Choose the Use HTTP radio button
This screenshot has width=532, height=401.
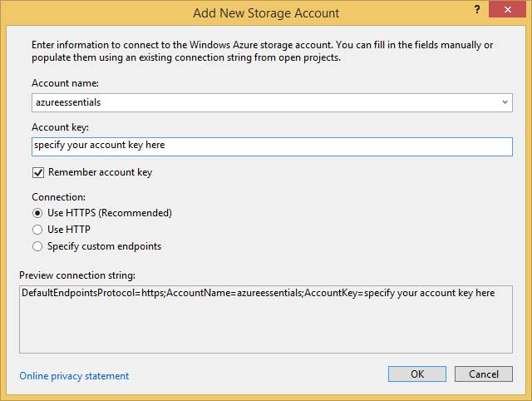tap(37, 230)
